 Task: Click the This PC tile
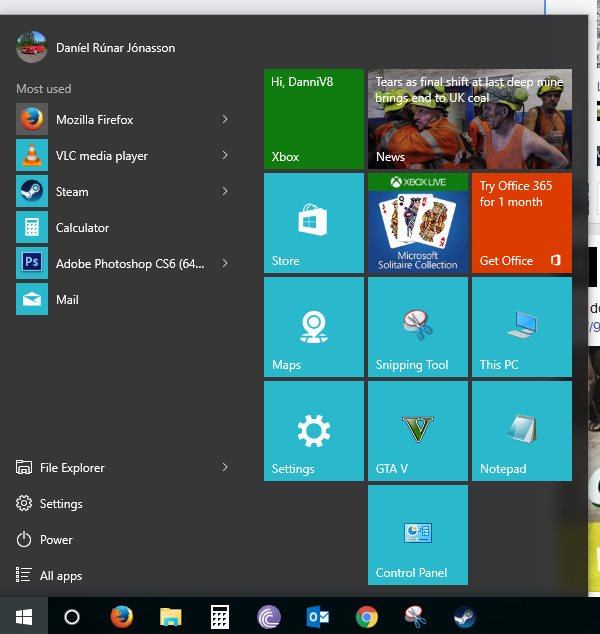pos(521,327)
